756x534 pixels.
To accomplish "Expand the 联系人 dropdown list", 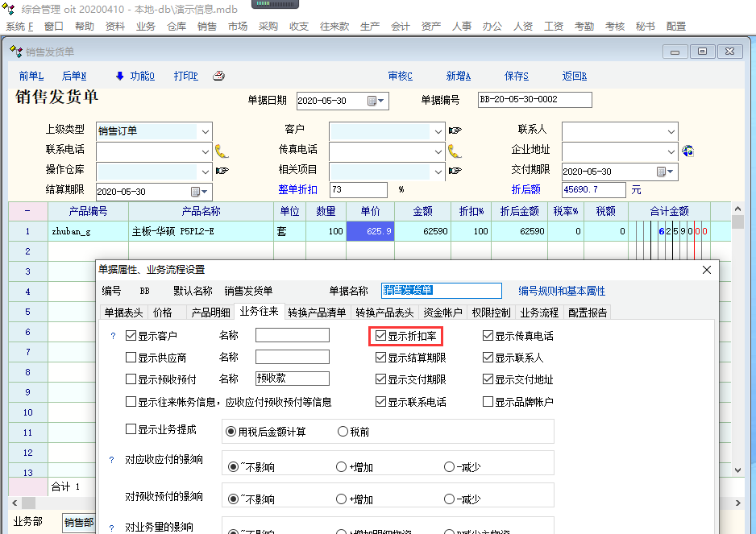I will point(671,130).
